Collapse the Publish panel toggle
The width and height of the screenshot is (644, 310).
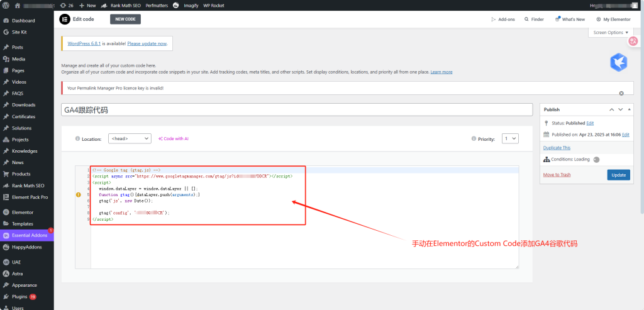point(630,109)
